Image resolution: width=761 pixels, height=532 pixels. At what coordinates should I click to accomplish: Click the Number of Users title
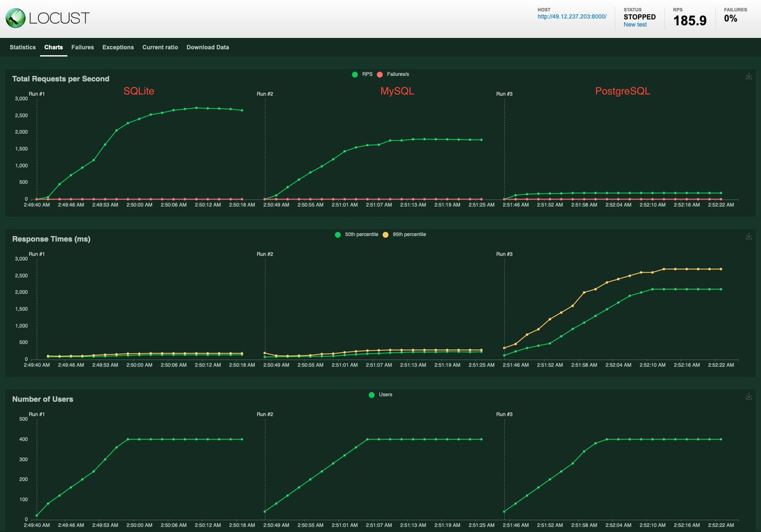42,399
